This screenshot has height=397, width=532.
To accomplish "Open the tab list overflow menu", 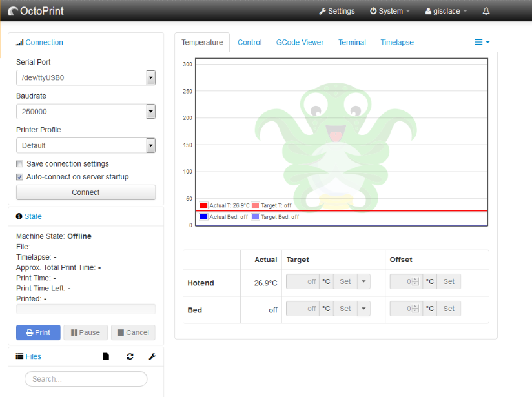I will [x=482, y=42].
